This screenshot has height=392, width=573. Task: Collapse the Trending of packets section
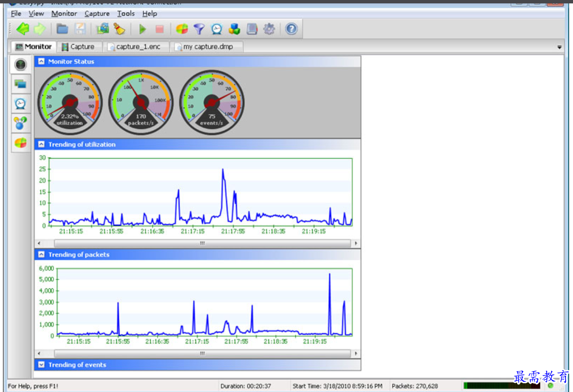[x=41, y=255]
